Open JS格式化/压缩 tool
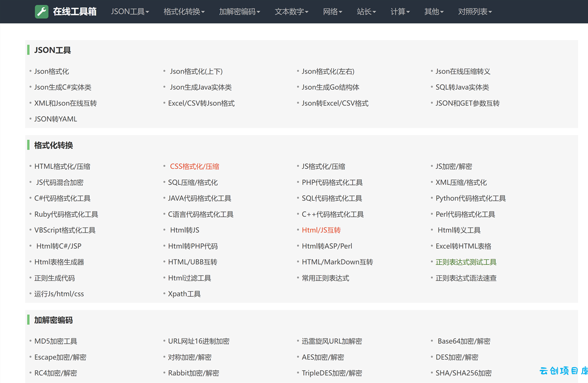Screen dimensions: 588x383 [323, 167]
